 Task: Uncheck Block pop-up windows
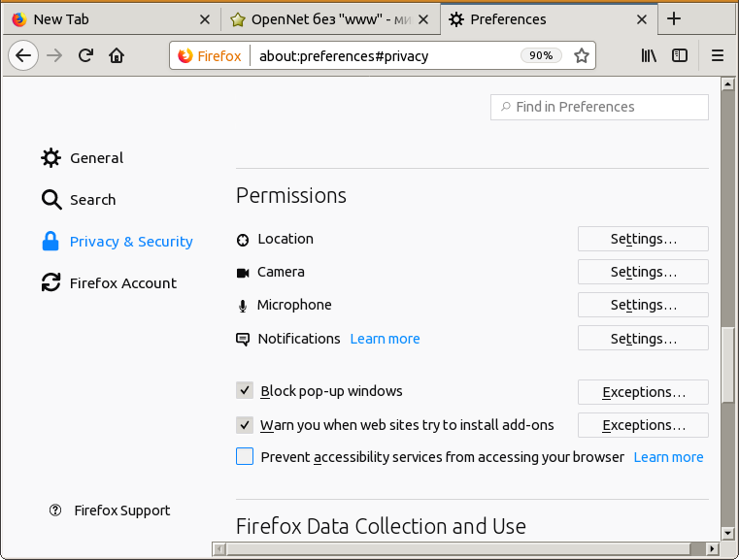[245, 391]
